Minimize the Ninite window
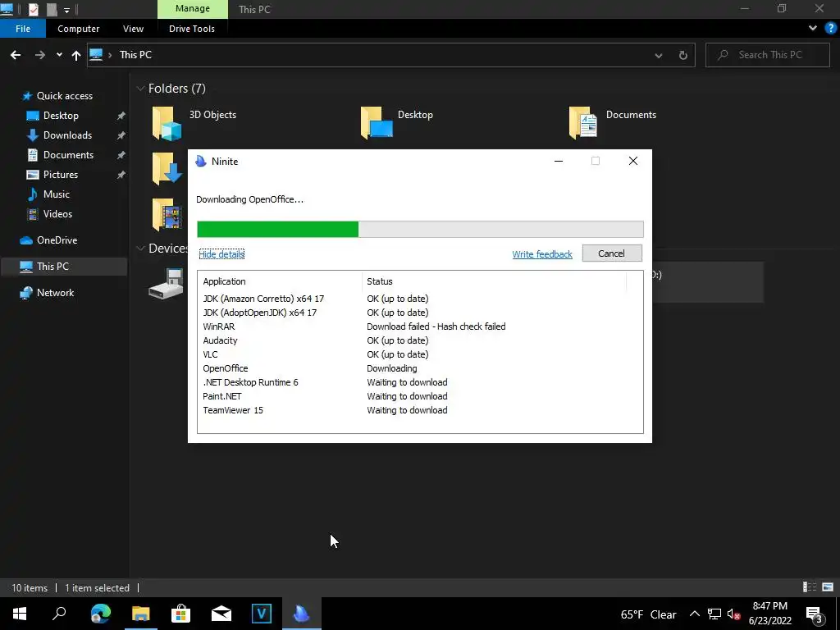The image size is (840, 630). [558, 161]
